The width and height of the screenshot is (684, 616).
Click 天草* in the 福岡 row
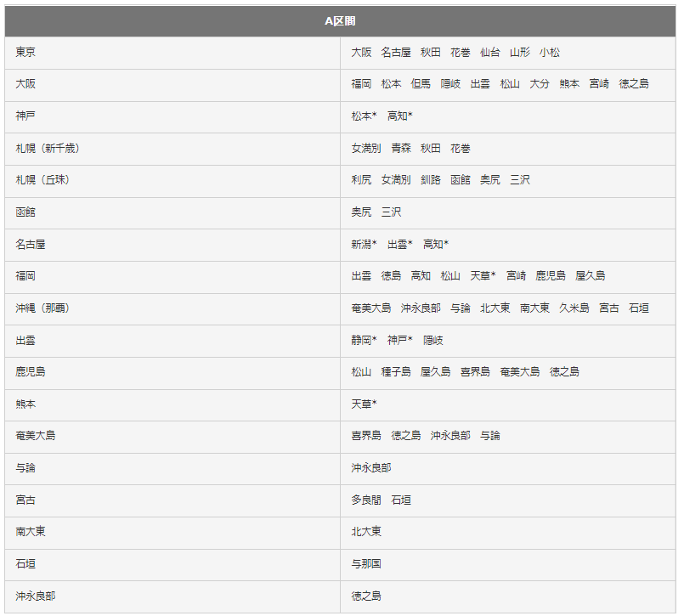483,276
